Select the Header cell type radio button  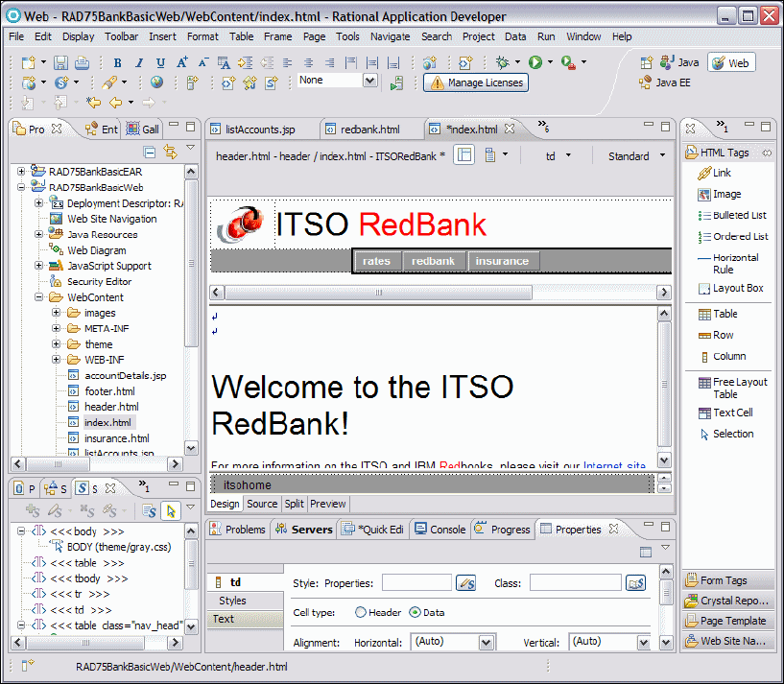point(360,612)
